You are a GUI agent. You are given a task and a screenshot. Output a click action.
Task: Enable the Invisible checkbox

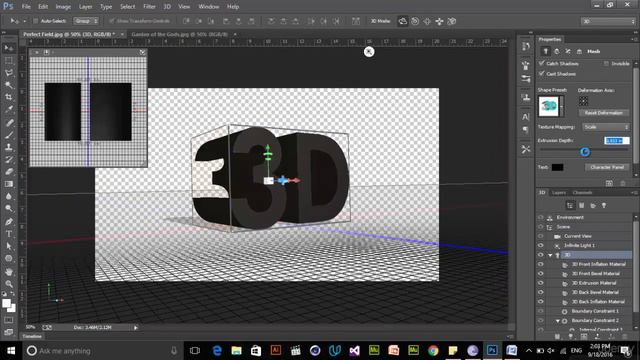pos(606,63)
